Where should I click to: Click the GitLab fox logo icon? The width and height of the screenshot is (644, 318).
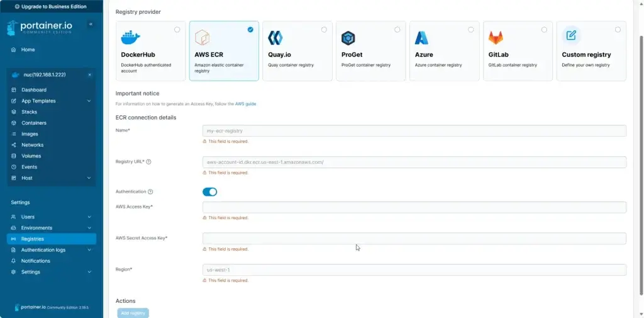(496, 38)
